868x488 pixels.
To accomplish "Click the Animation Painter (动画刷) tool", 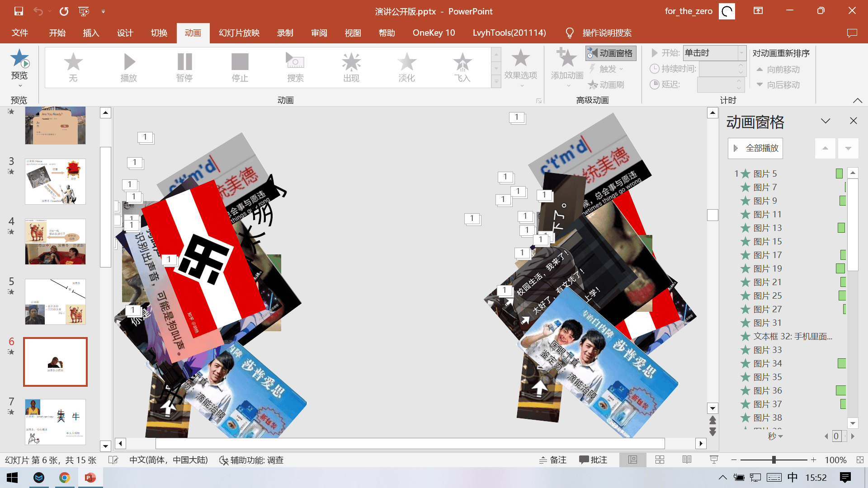I will (606, 84).
